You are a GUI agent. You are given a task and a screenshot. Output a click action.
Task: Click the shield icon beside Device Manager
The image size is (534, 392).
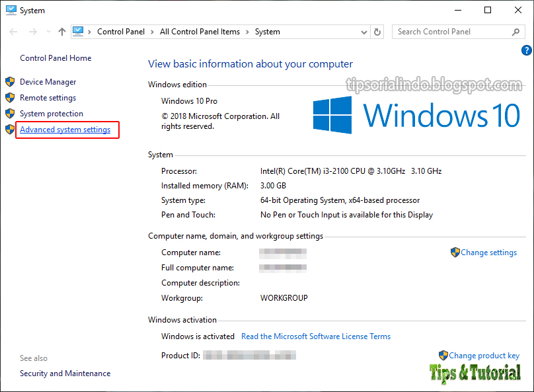coord(10,82)
